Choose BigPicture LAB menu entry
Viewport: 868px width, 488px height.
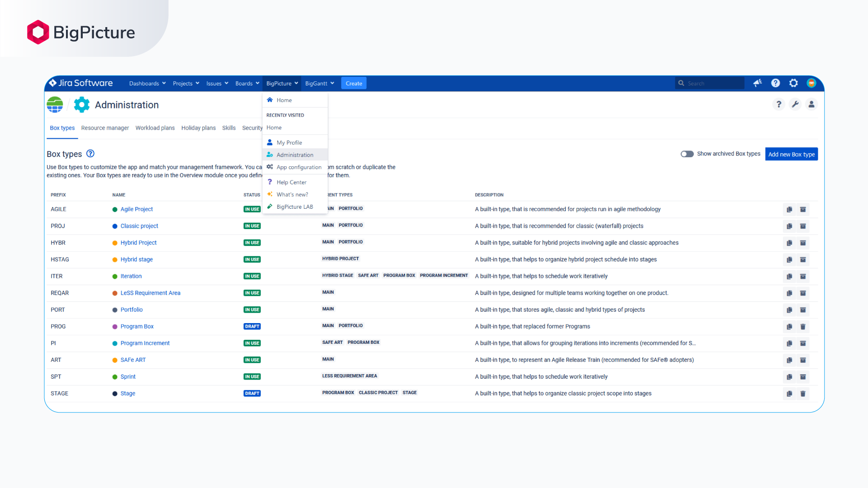(x=294, y=207)
